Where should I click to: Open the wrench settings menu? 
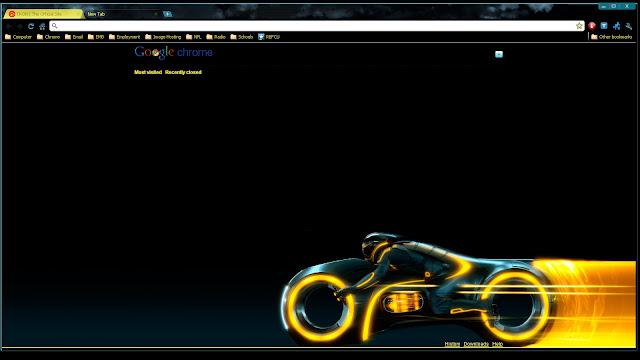click(629, 26)
